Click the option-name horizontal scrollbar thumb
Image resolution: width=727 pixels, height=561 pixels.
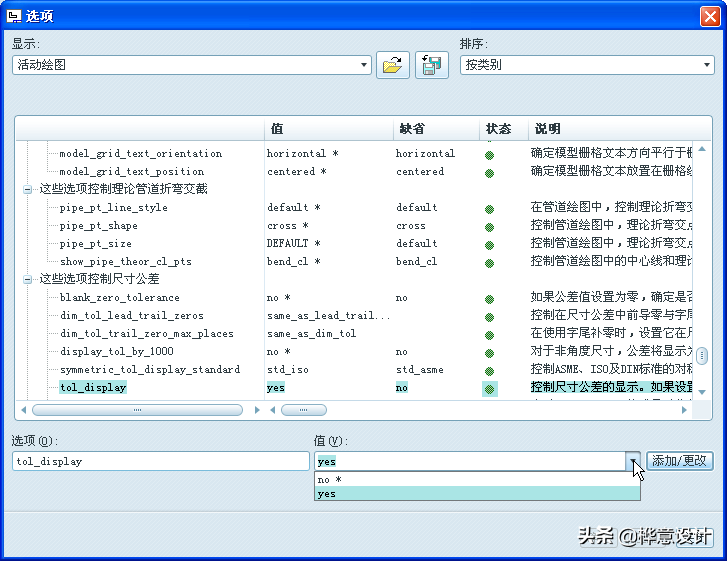[137, 410]
